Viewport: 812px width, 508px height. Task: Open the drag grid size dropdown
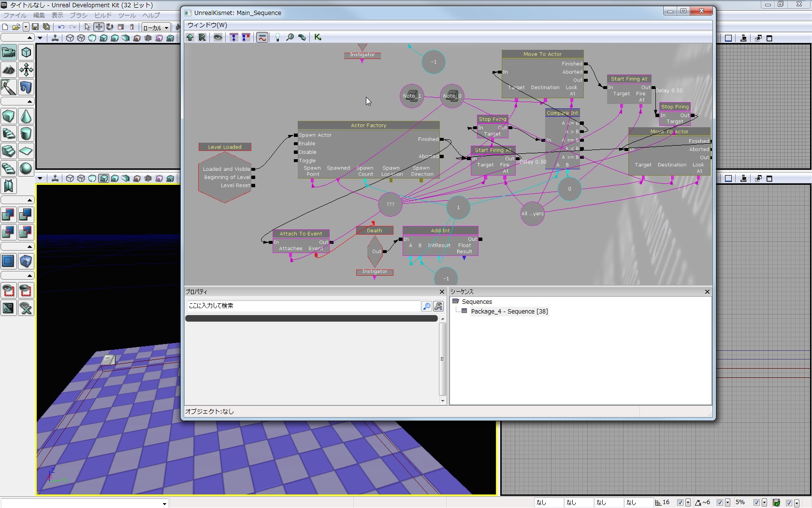click(688, 503)
